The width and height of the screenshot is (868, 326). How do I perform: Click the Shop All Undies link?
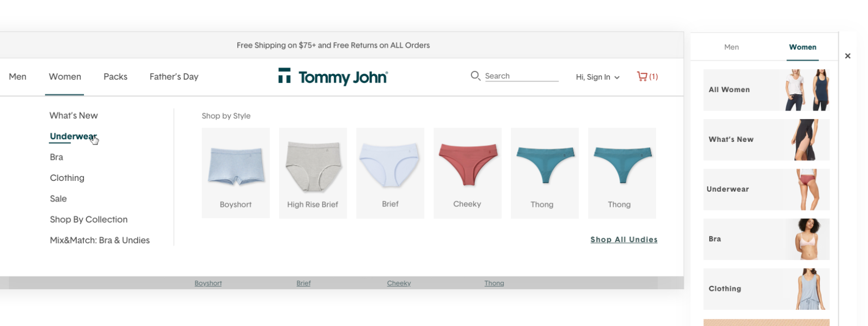tap(624, 239)
